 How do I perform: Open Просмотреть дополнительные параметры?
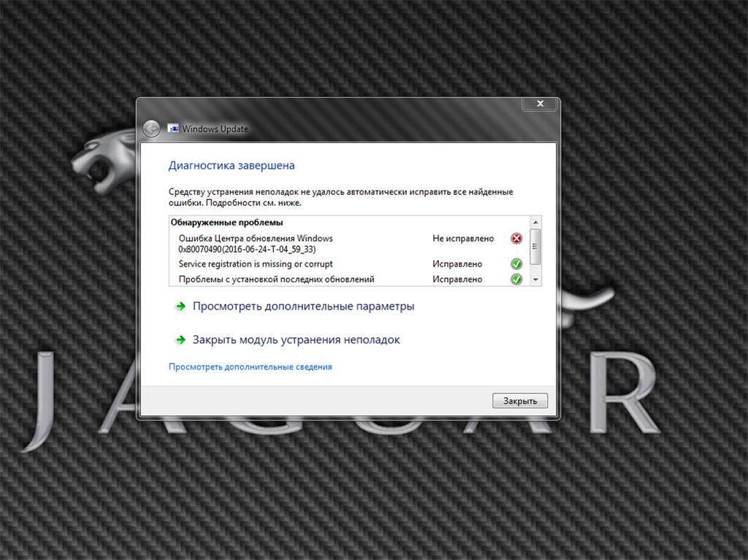pyautogui.click(x=303, y=306)
